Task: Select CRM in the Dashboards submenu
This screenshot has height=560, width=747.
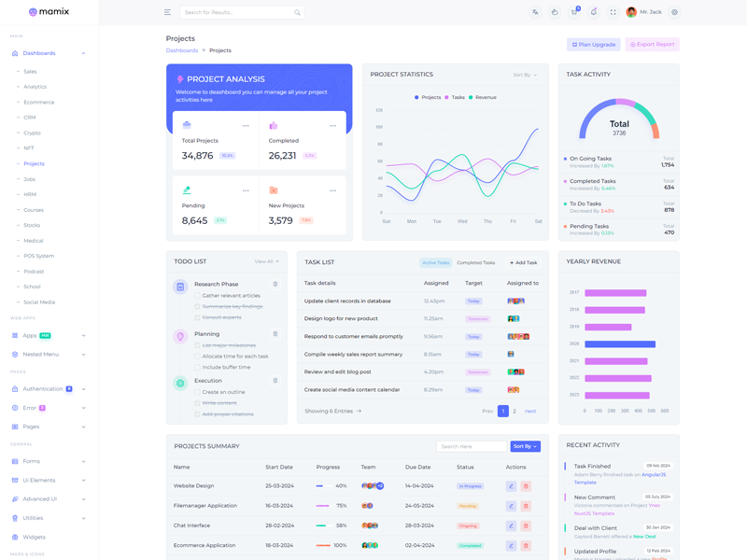Action: (x=30, y=118)
